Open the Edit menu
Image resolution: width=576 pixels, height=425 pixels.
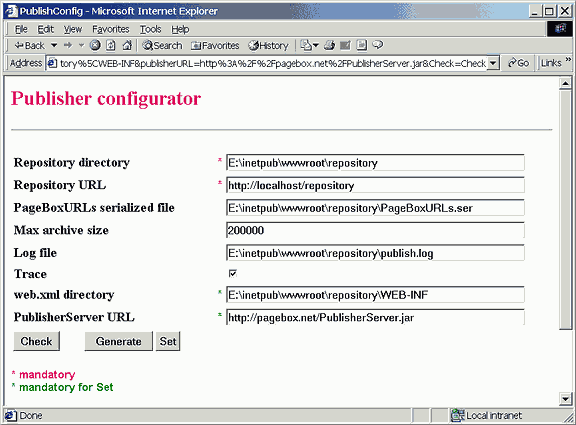click(x=46, y=29)
